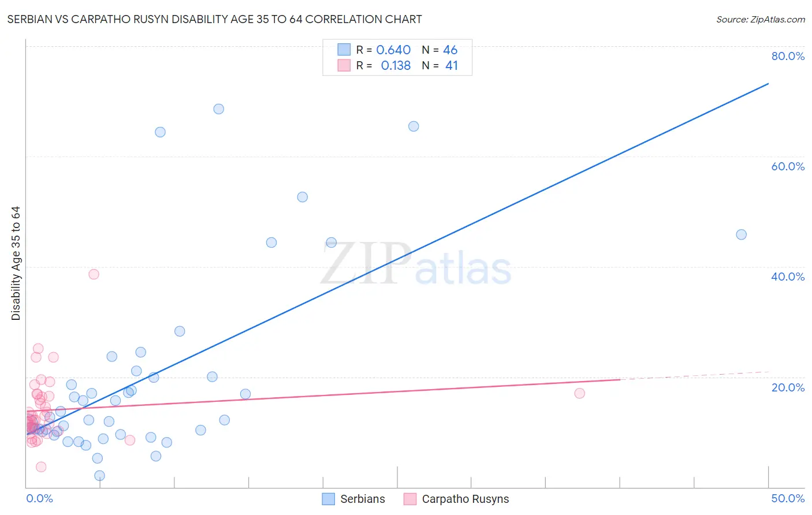Click the Disability Age 35 to 64 axis title

tap(16, 263)
